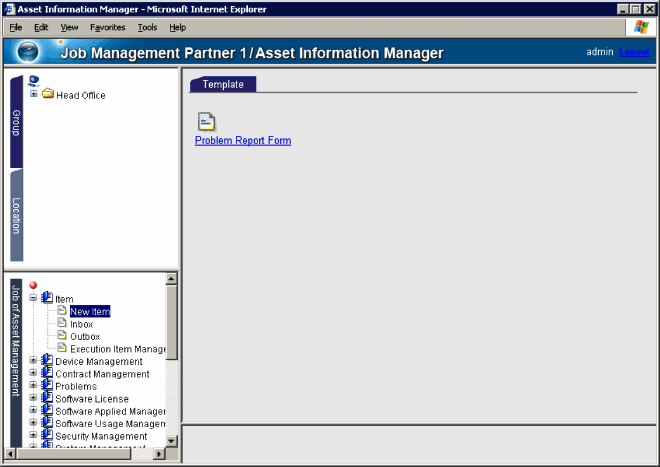Click the Inbox page icon
This screenshot has height=467, width=660.
pyautogui.click(x=62, y=323)
